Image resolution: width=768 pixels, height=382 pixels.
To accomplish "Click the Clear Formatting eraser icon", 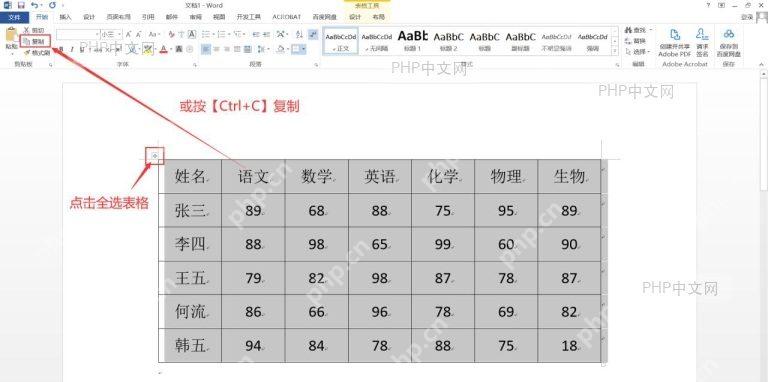I will click(x=171, y=34).
